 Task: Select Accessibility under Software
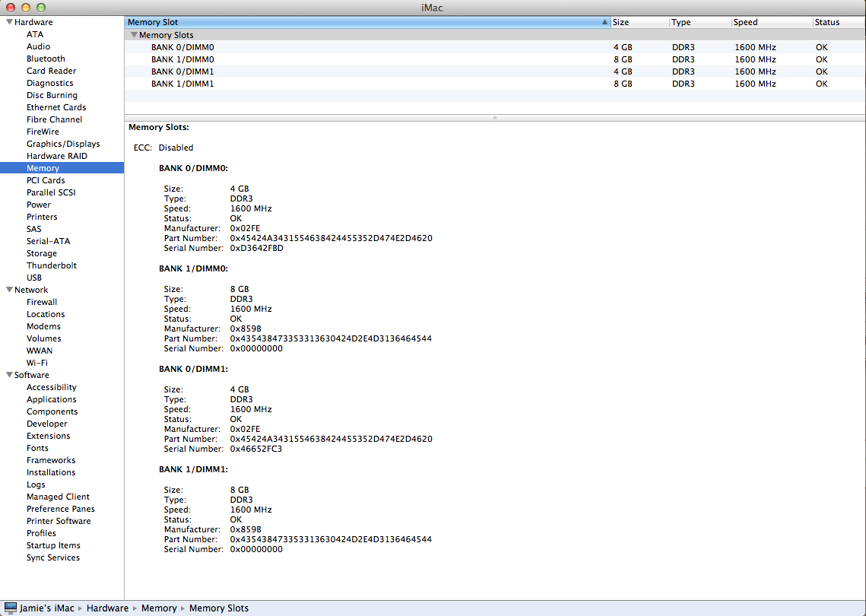point(52,387)
